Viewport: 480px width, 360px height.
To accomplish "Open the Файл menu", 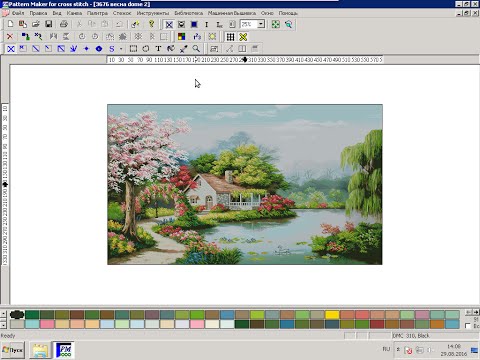I will [x=18, y=13].
